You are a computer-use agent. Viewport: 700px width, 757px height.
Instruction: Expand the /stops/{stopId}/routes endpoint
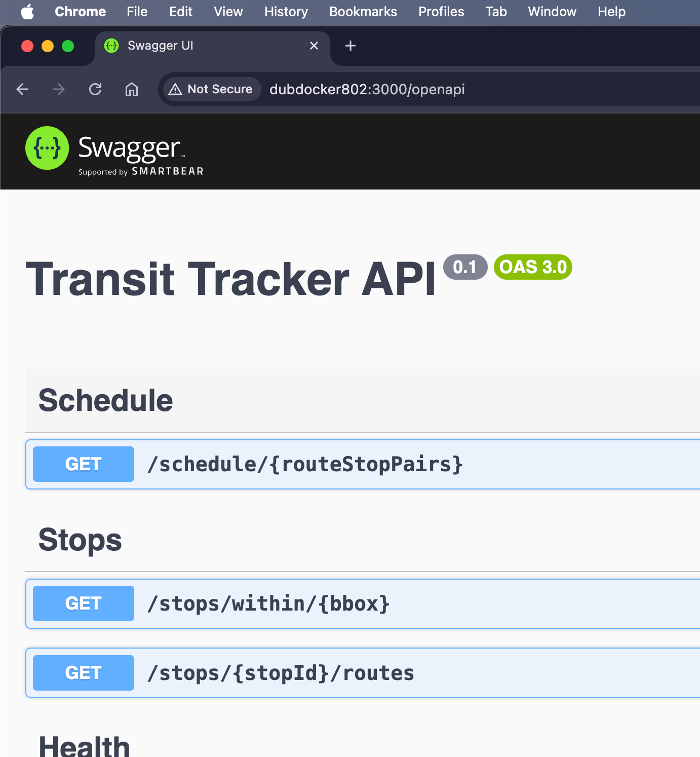pos(281,673)
